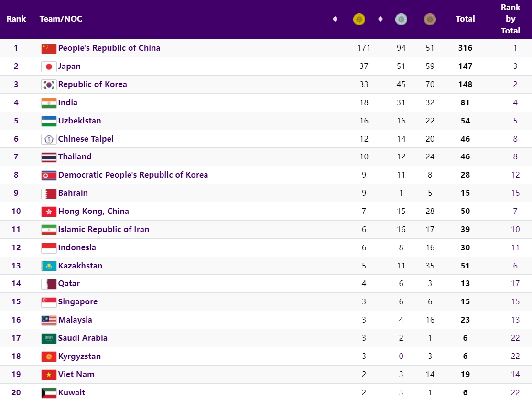Screen dimensions: 532x402
Task: Click China's total of 316
Action: (465, 48)
